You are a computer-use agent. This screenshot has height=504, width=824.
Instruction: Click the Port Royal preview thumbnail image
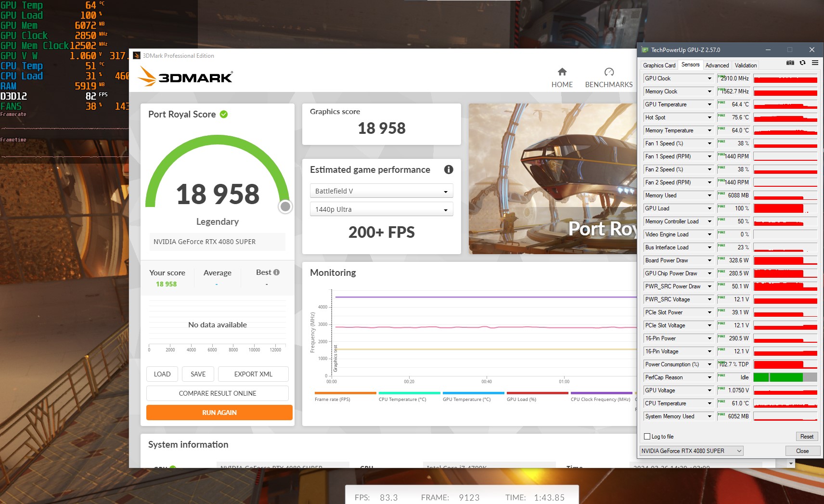point(553,179)
